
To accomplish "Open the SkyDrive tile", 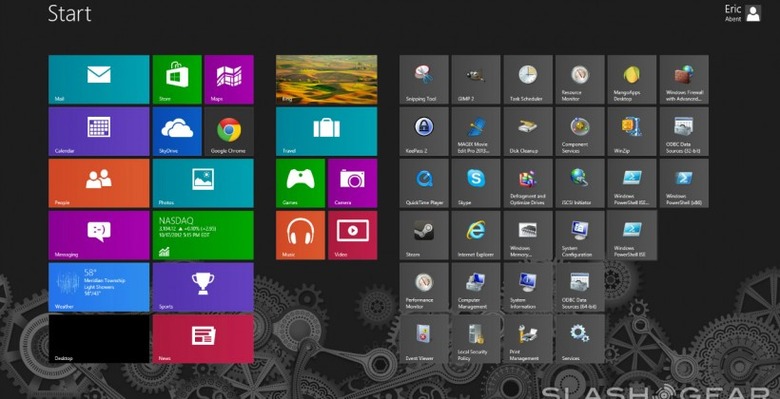I will click(177, 131).
